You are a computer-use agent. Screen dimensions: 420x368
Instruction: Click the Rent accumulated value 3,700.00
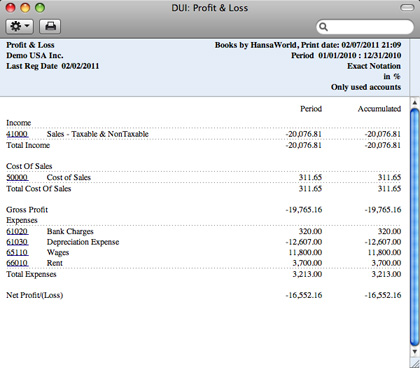click(x=386, y=263)
